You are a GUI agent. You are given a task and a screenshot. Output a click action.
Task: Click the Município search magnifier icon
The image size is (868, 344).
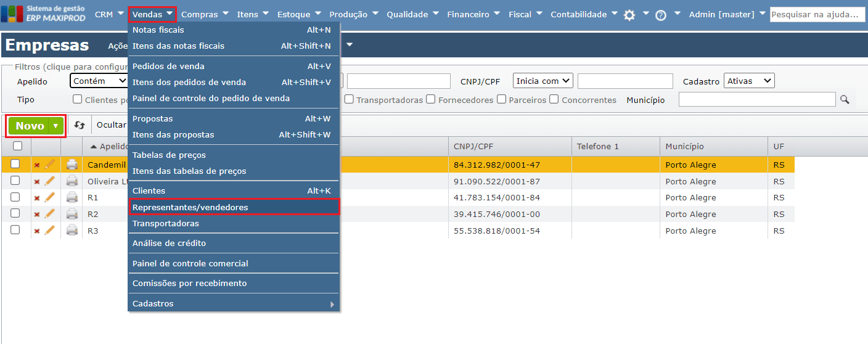pos(845,99)
